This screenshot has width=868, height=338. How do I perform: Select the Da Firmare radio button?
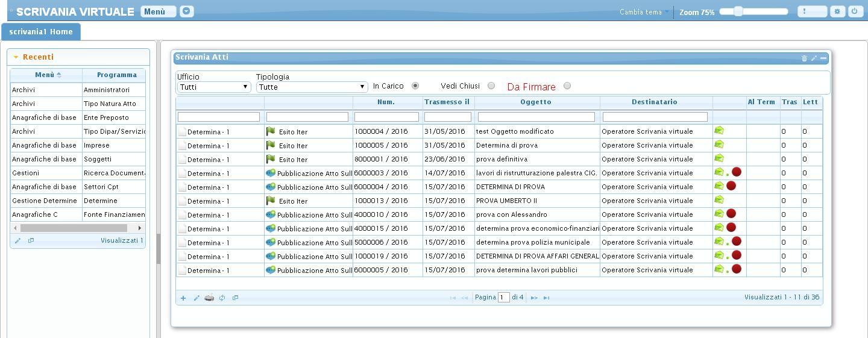tap(567, 86)
